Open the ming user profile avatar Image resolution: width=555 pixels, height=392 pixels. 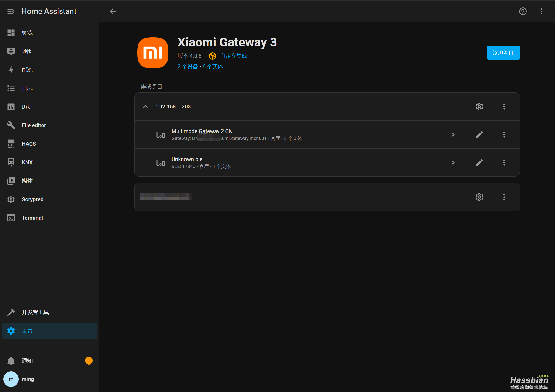tap(11, 379)
